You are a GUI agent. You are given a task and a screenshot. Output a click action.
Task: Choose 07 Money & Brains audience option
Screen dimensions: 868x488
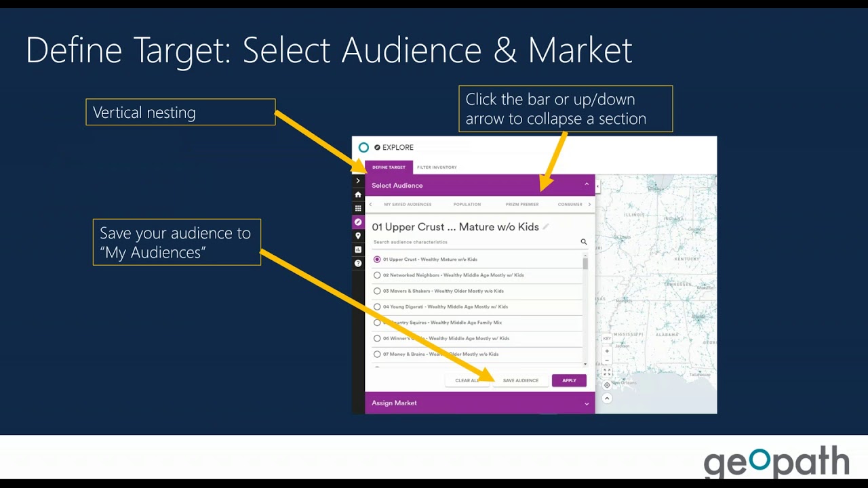coord(377,354)
